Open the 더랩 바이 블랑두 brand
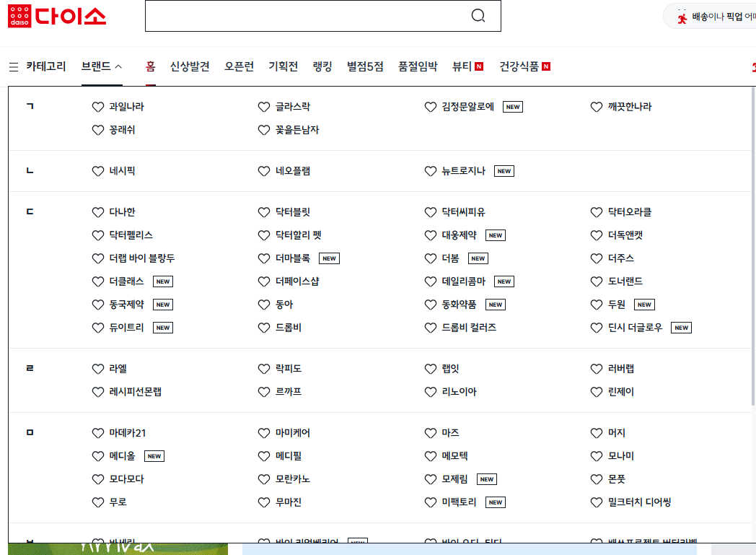The width and height of the screenshot is (756, 555). 141,258
